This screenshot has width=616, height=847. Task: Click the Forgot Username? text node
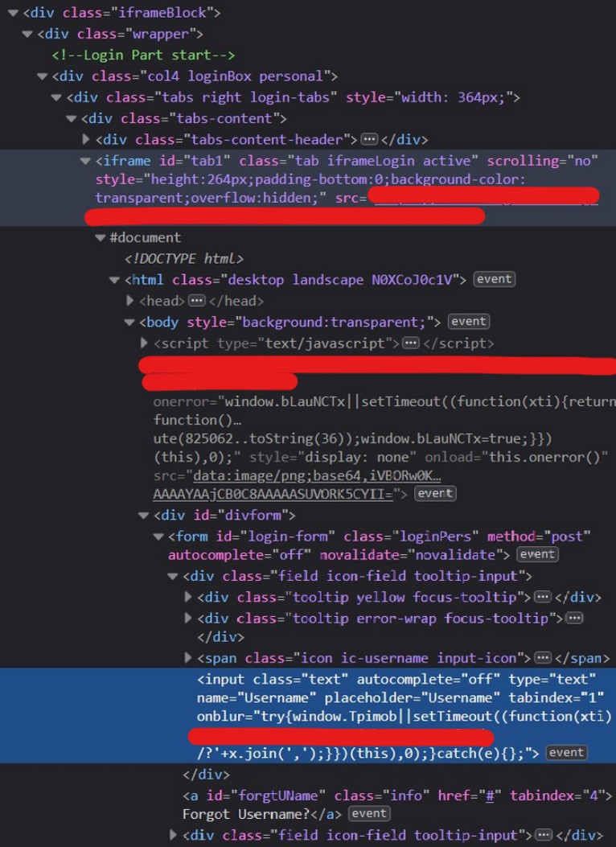click(x=246, y=814)
